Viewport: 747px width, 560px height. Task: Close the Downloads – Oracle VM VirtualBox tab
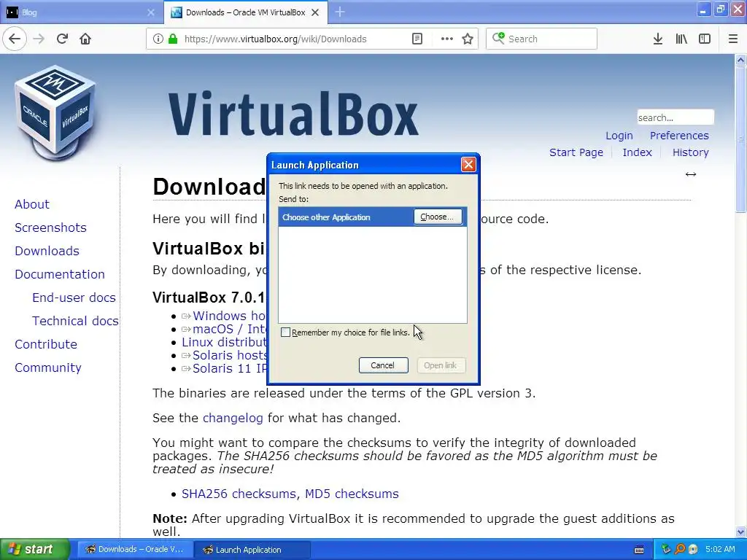315,12
